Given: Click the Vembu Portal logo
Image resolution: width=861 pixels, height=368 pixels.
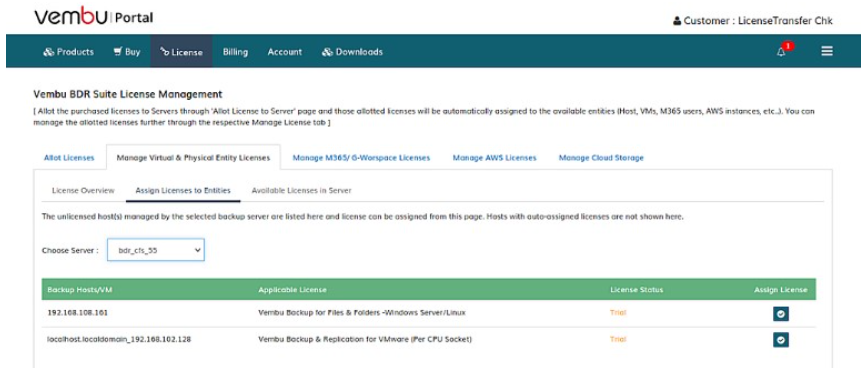Looking at the screenshot, I should [94, 16].
